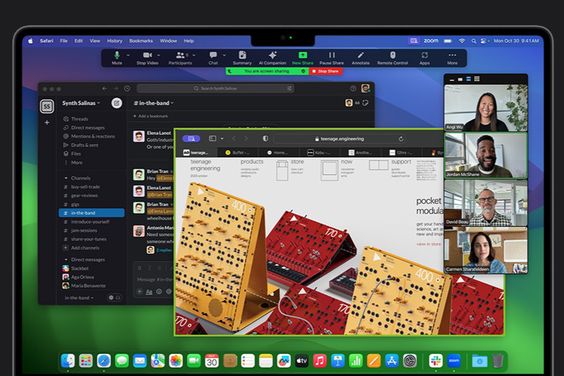Open Synth Salinas workspace dropdown in Slack
The height and width of the screenshot is (376, 564).
81,103
